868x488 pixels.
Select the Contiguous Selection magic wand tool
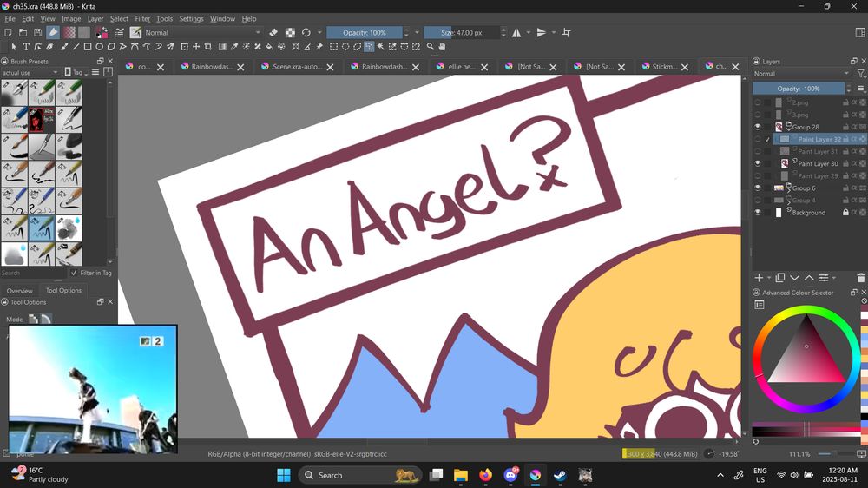pyautogui.click(x=381, y=47)
